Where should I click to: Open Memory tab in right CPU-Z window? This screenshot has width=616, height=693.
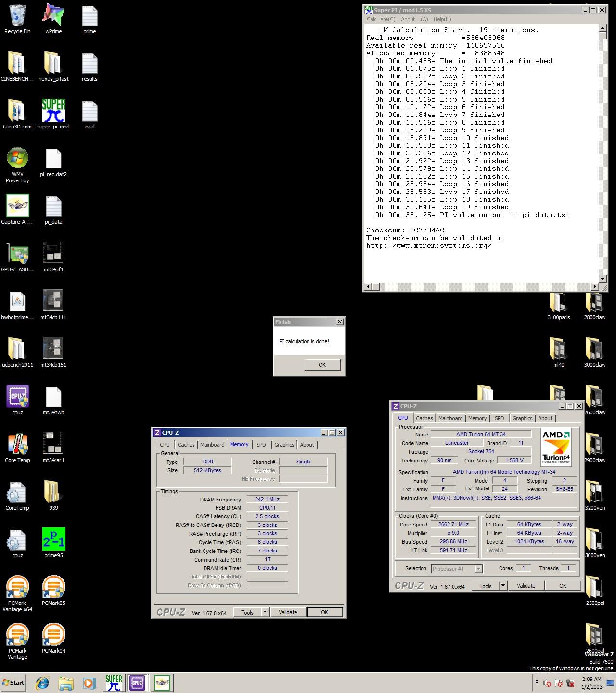[477, 418]
